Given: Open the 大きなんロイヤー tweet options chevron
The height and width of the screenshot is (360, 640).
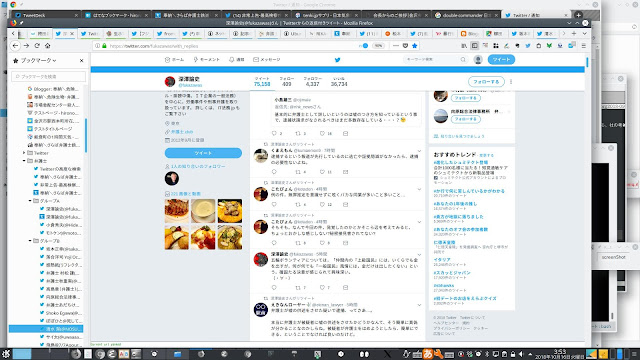Looking at the screenshot, I should [419, 305].
